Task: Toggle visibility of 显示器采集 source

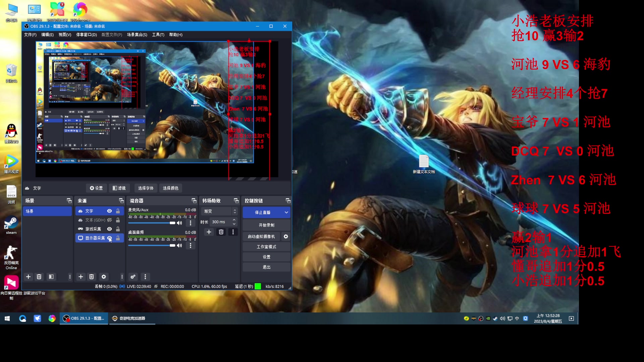Action: tap(109, 238)
